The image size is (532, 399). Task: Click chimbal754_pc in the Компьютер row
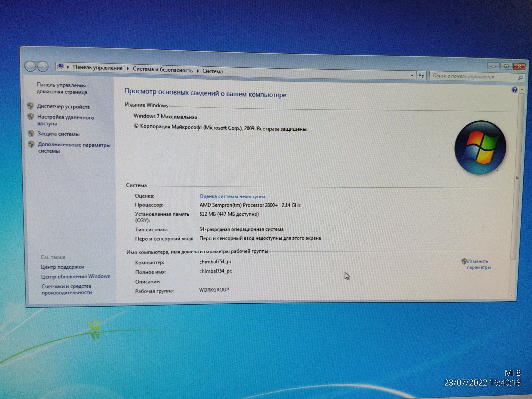pyautogui.click(x=216, y=262)
